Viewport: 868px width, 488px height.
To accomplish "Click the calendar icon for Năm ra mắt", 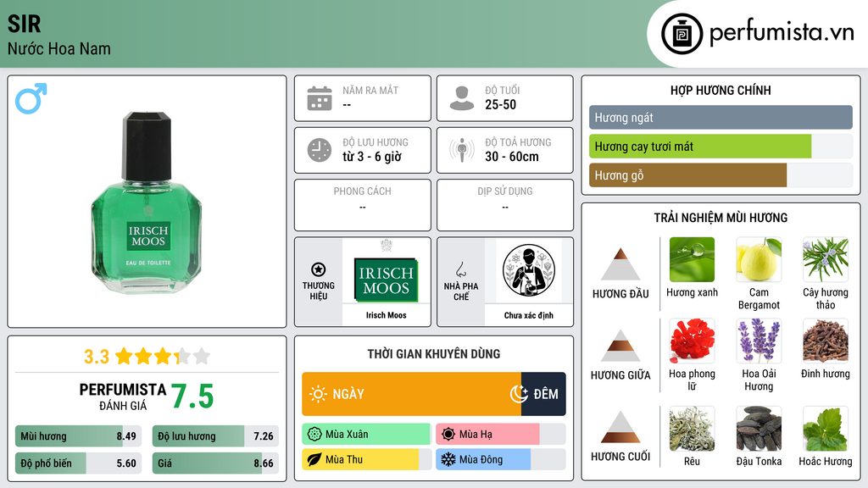I will pos(320,98).
